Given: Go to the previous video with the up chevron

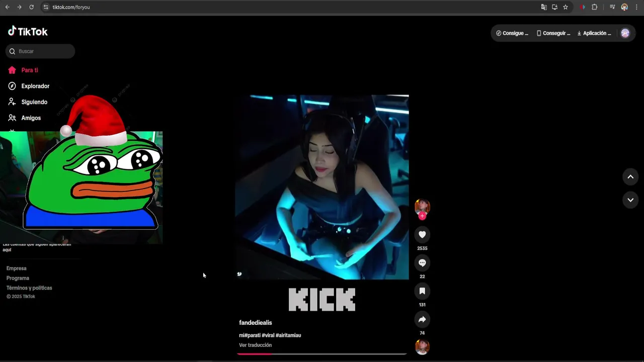Looking at the screenshot, I should (x=630, y=176).
